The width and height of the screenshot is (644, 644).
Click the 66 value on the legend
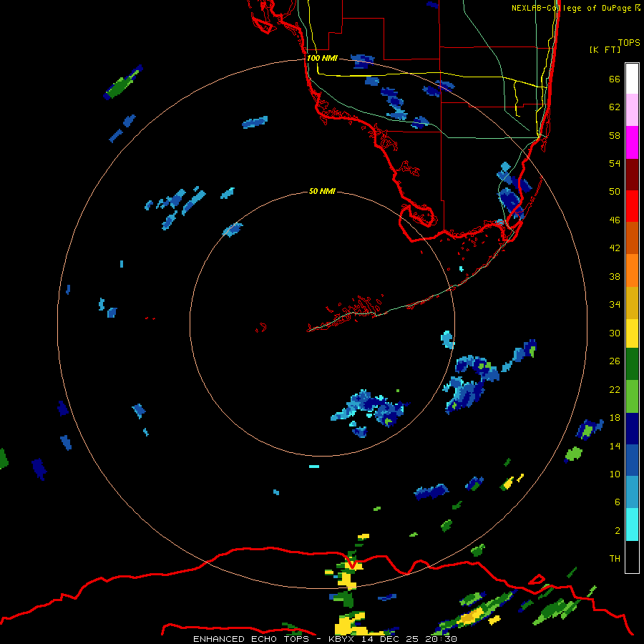[x=615, y=79]
